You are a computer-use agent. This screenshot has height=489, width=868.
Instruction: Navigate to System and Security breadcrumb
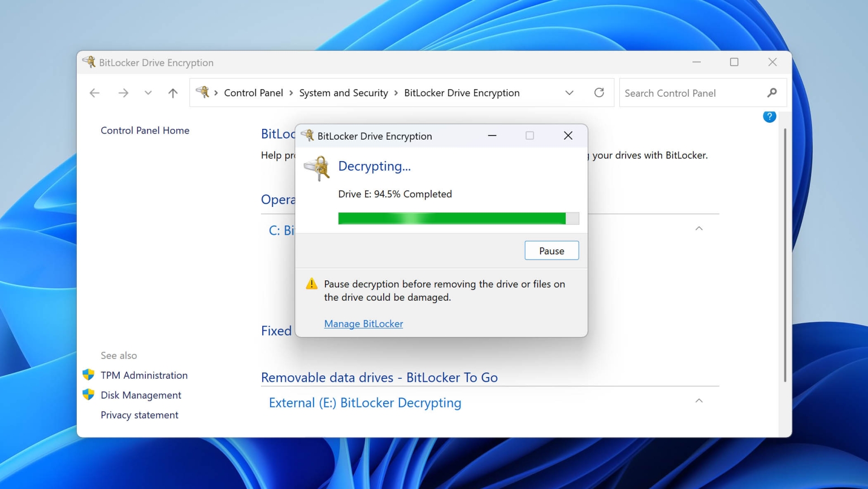click(343, 93)
